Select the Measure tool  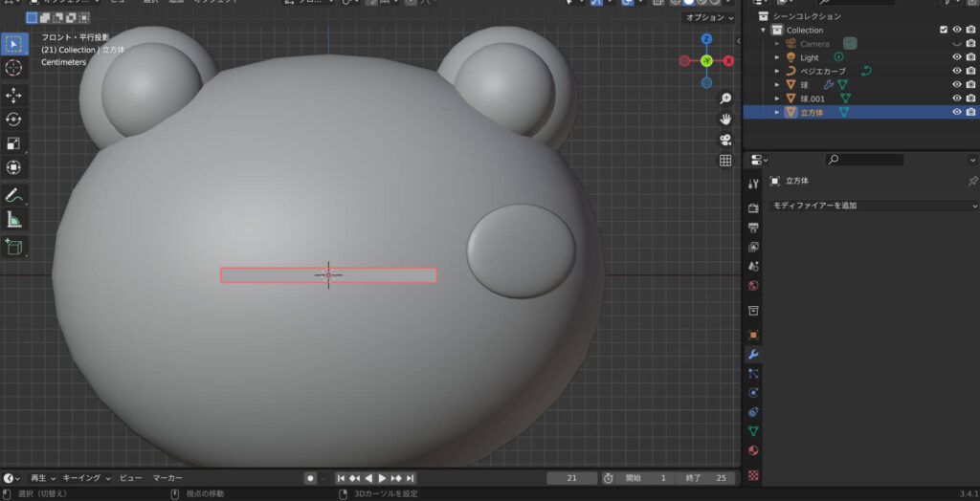coord(14,220)
